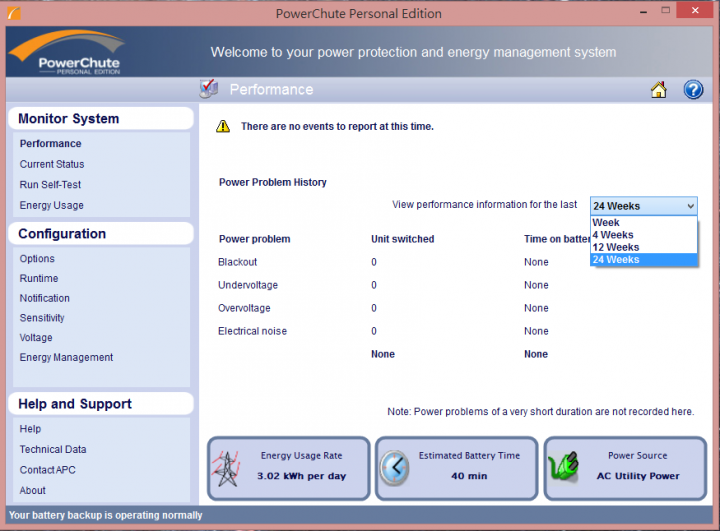The image size is (720, 531).
Task: Click the green plug Power Source icon
Action: tap(563, 467)
